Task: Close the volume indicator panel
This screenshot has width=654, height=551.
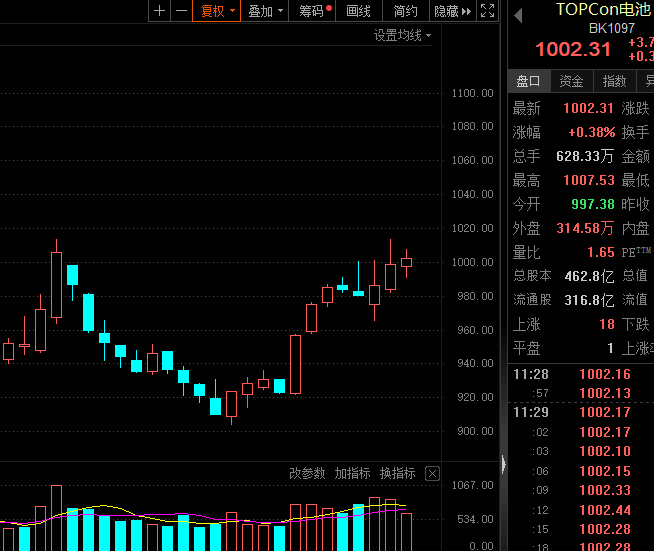Action: click(433, 474)
